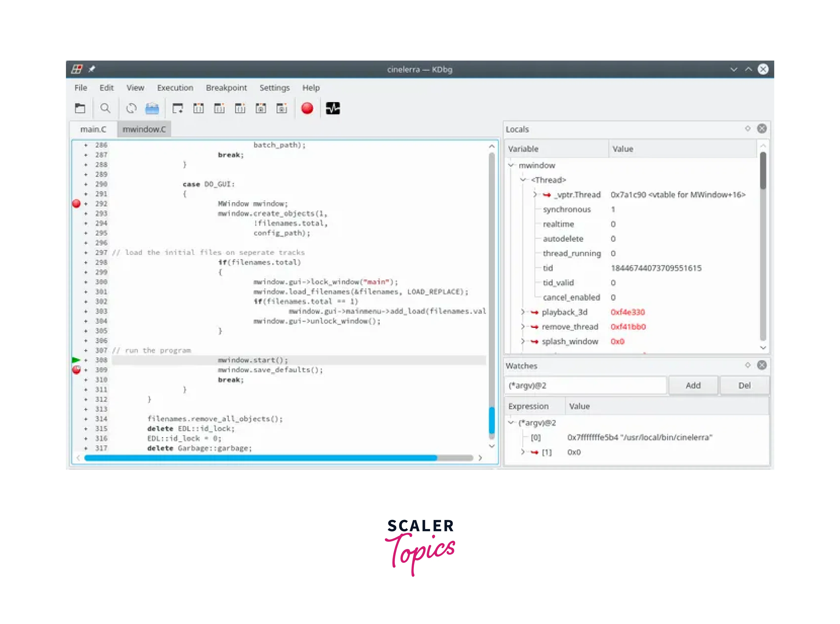
Task: Click the Step Into toolbar icon
Action: pos(198,108)
